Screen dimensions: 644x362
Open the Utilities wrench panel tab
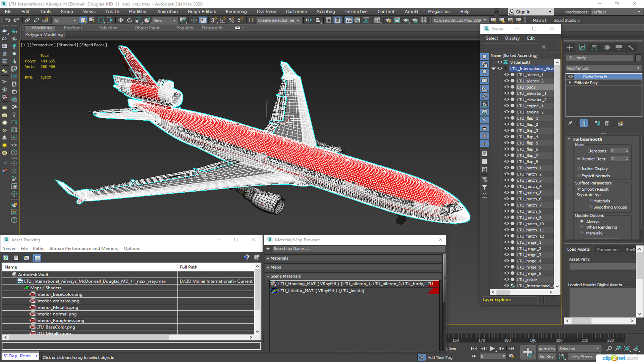coord(631,47)
